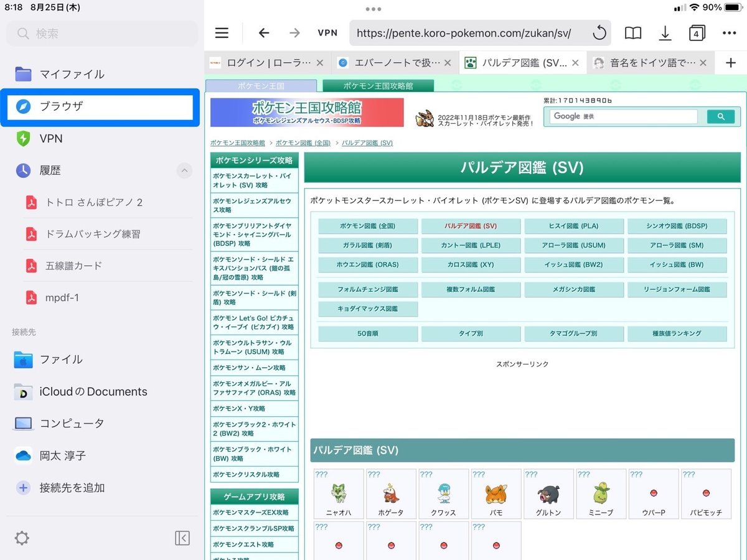Open ポケモン図鑑 (全国) button
This screenshot has width=747, height=560.
point(368,226)
